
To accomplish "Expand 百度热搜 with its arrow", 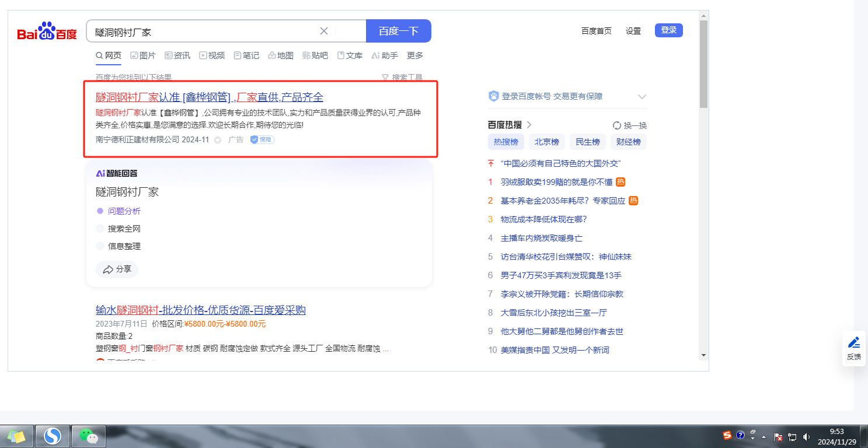I will [x=529, y=125].
